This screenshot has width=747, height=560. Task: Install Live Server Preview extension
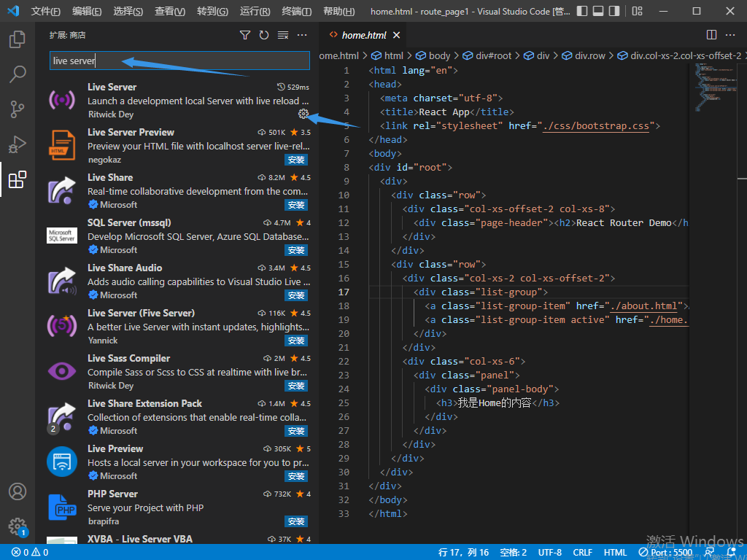coord(296,160)
